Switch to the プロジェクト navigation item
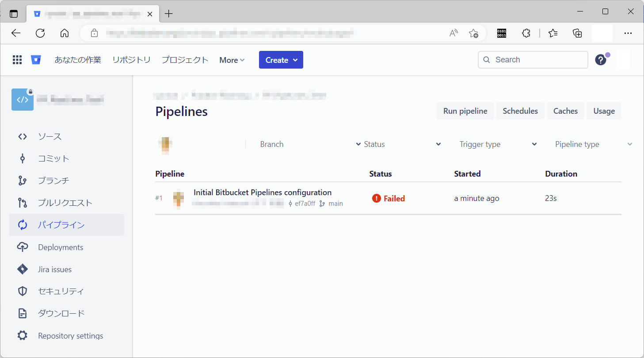 coord(184,60)
